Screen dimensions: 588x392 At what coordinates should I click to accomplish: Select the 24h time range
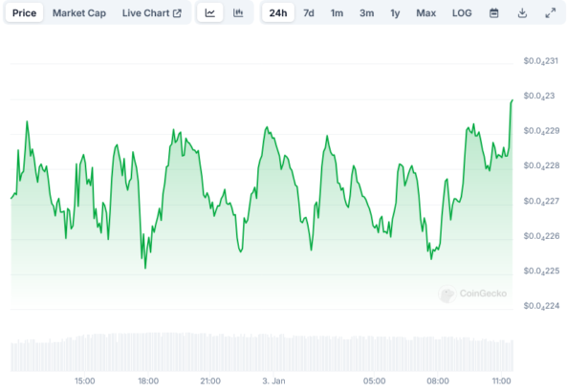click(277, 13)
